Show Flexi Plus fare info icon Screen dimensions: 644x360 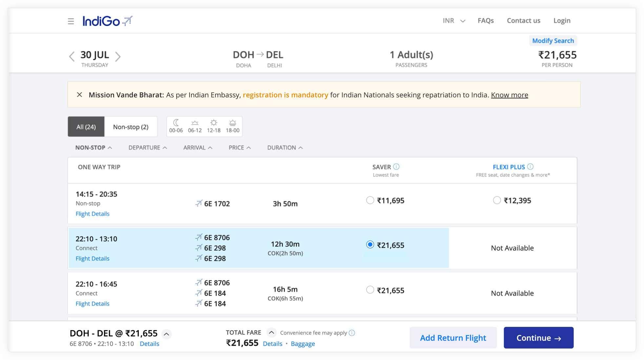pos(530,167)
